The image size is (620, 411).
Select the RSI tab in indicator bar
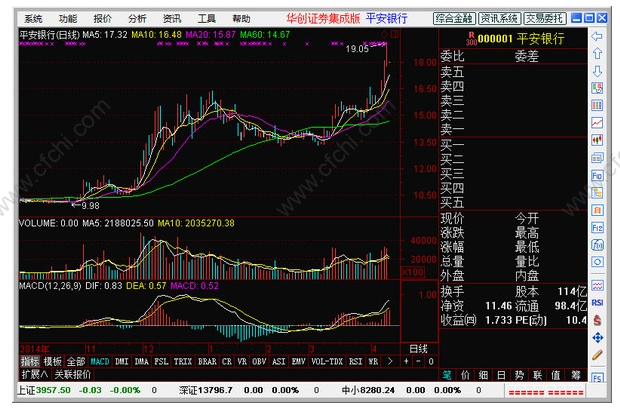click(x=355, y=361)
